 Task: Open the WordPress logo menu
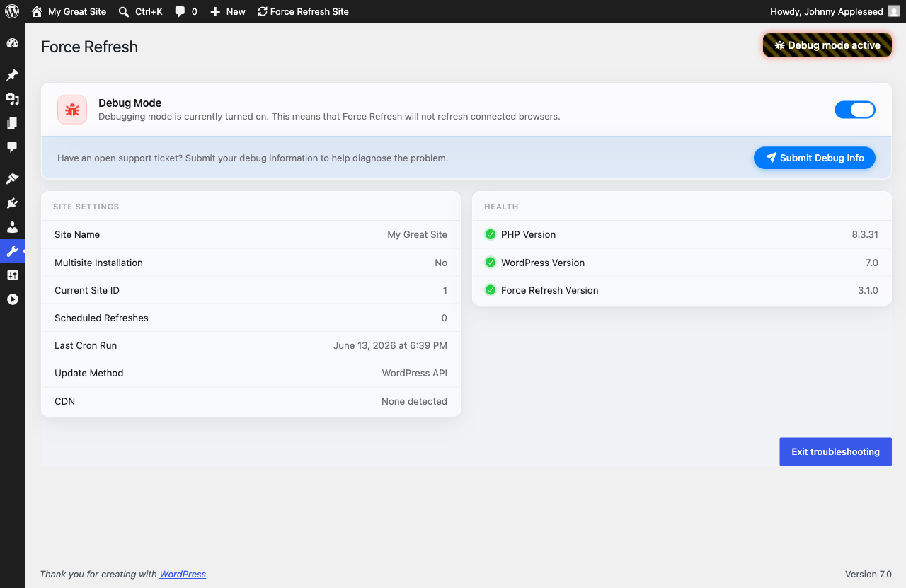point(12,11)
